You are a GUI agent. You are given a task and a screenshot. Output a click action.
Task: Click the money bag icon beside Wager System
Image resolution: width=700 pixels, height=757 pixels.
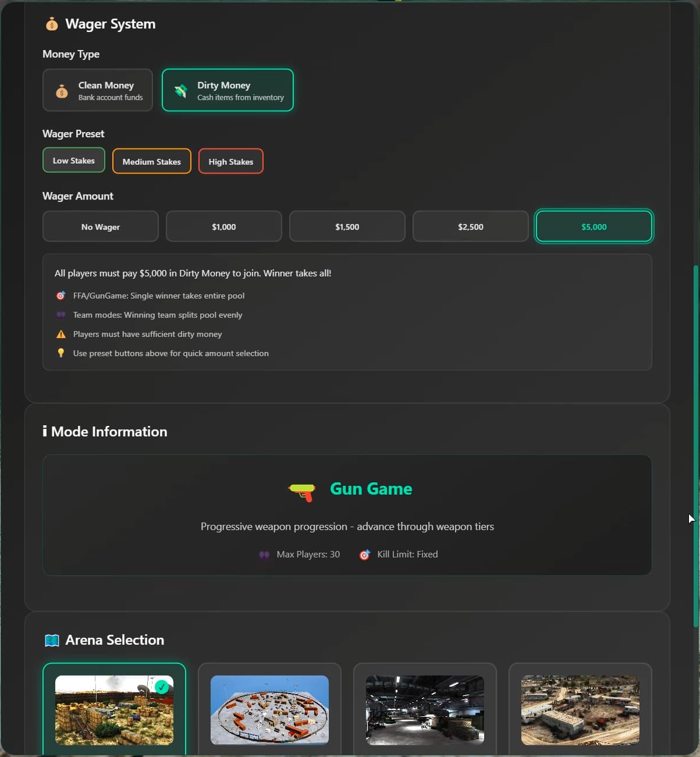click(52, 24)
